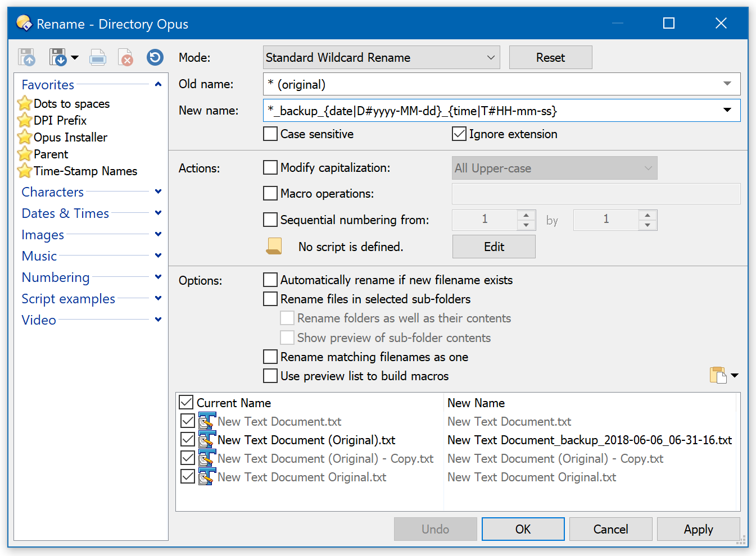This screenshot has height=556, width=756.
Task: Increase the sequential numbering start value
Action: pyautogui.click(x=526, y=215)
